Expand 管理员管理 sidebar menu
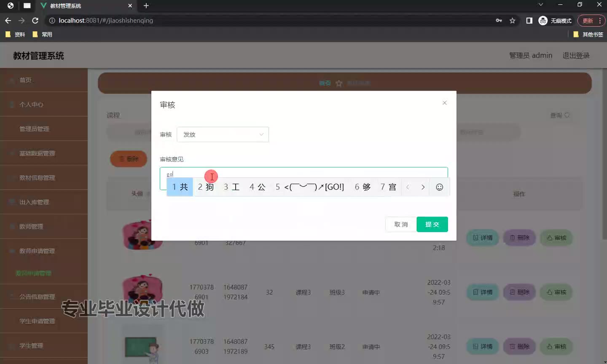This screenshot has height=364, width=607. pyautogui.click(x=44, y=129)
